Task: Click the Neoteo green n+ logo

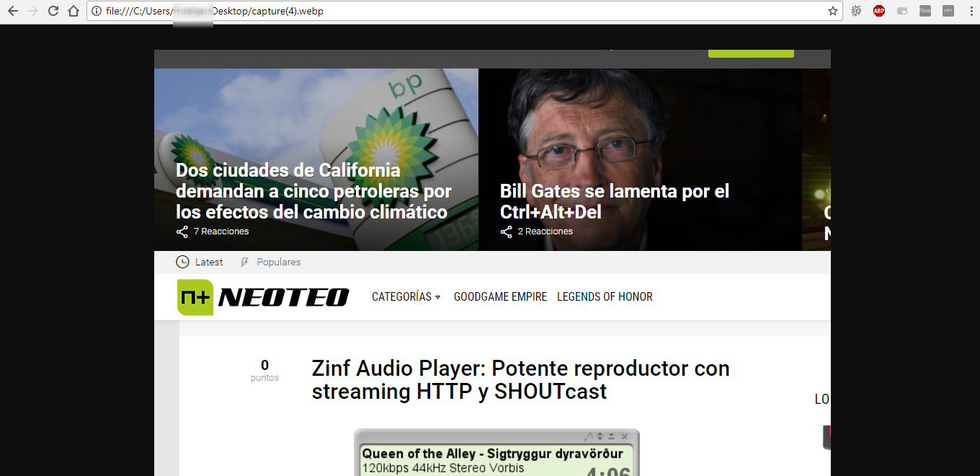Action: 195,297
